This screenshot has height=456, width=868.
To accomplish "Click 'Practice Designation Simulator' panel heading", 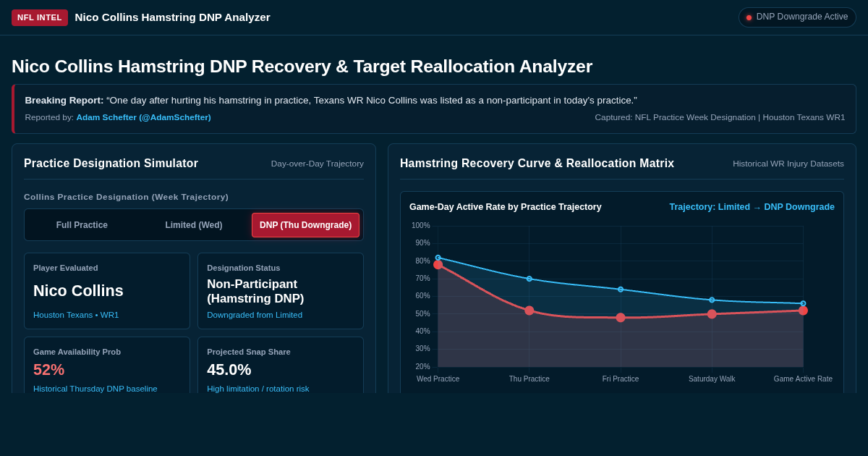I will tap(111, 164).
